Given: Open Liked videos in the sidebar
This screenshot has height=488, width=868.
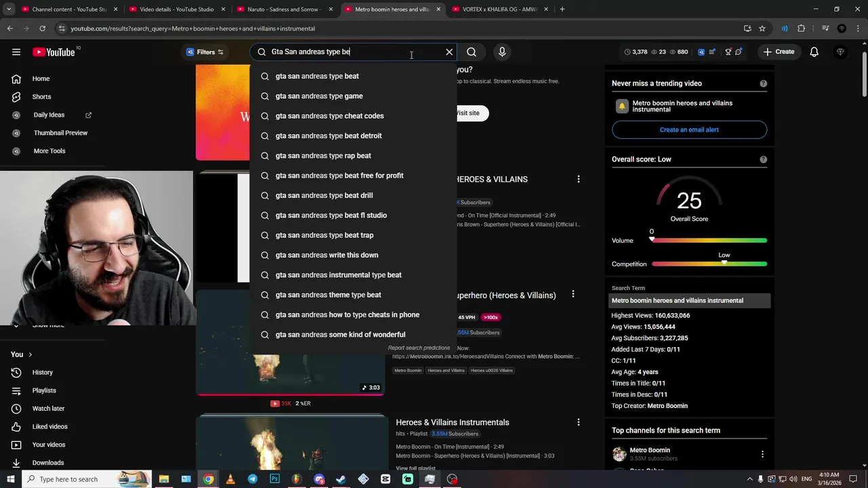Looking at the screenshot, I should [50, 426].
